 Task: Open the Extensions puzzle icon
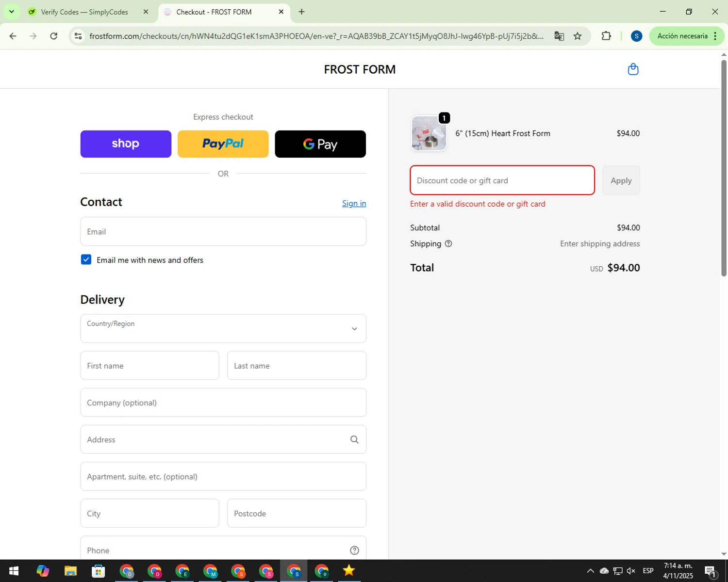click(606, 36)
